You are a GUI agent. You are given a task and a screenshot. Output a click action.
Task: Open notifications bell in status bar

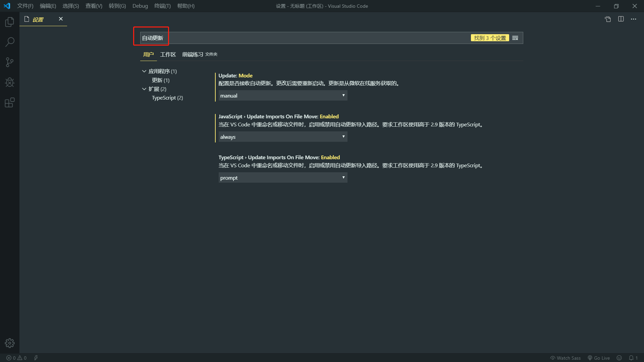tap(632, 358)
